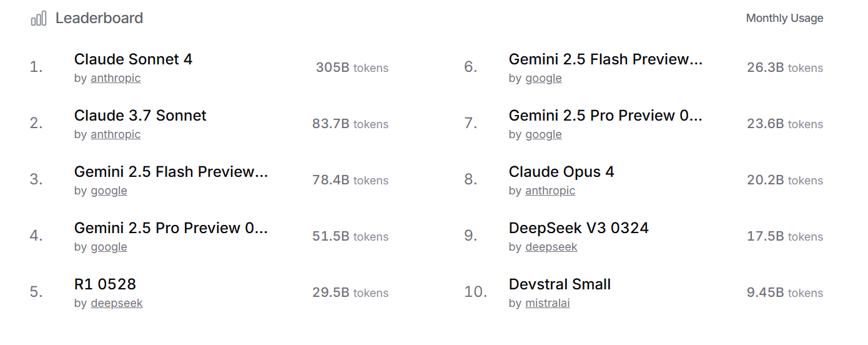Follow the anthropic link under Claude 3.7 Sonnet

[x=116, y=134]
